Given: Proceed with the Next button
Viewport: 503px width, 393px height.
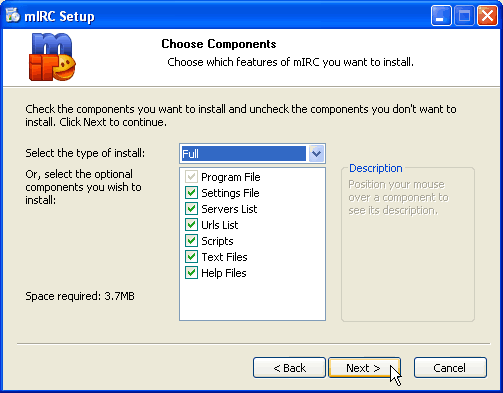Looking at the screenshot, I should coord(364,368).
